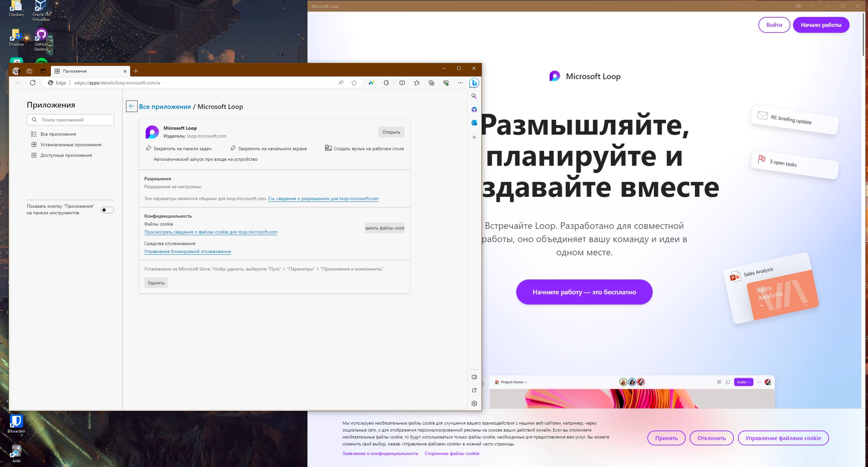The width and height of the screenshot is (868, 467).
Task: Close the Приложения tab
Action: click(x=125, y=71)
